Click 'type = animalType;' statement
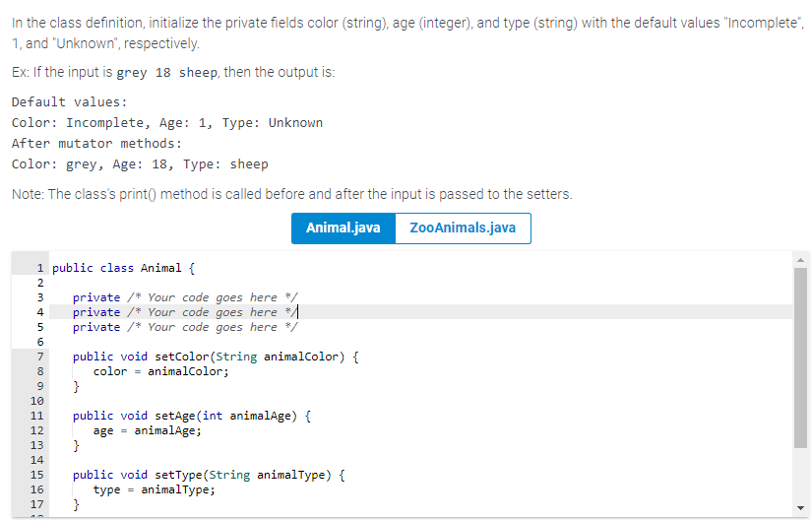This screenshot has width=812, height=520. coord(155,489)
